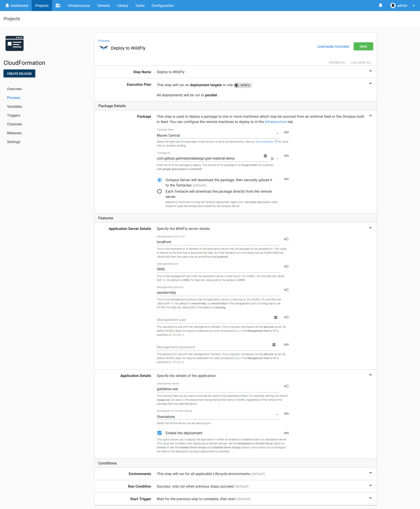420x509 pixels.
Task: Click the #{} bind icon for Management host
Action: pyautogui.click(x=286, y=239)
